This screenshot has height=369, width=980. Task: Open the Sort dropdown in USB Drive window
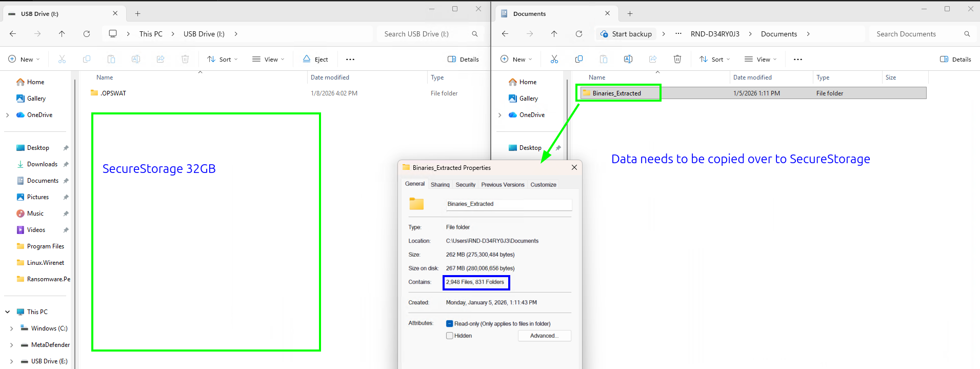[222, 60]
